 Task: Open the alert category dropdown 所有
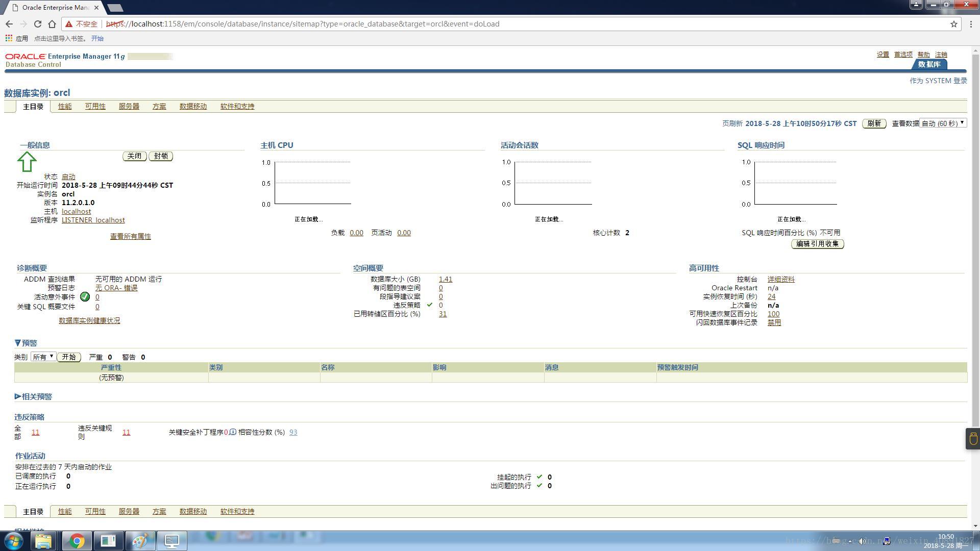(43, 357)
